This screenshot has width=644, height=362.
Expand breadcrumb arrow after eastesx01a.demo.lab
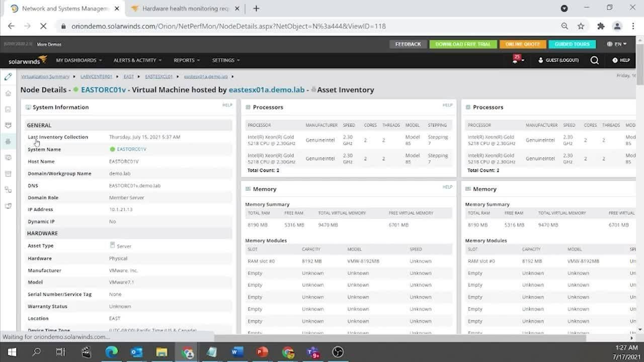(x=232, y=77)
